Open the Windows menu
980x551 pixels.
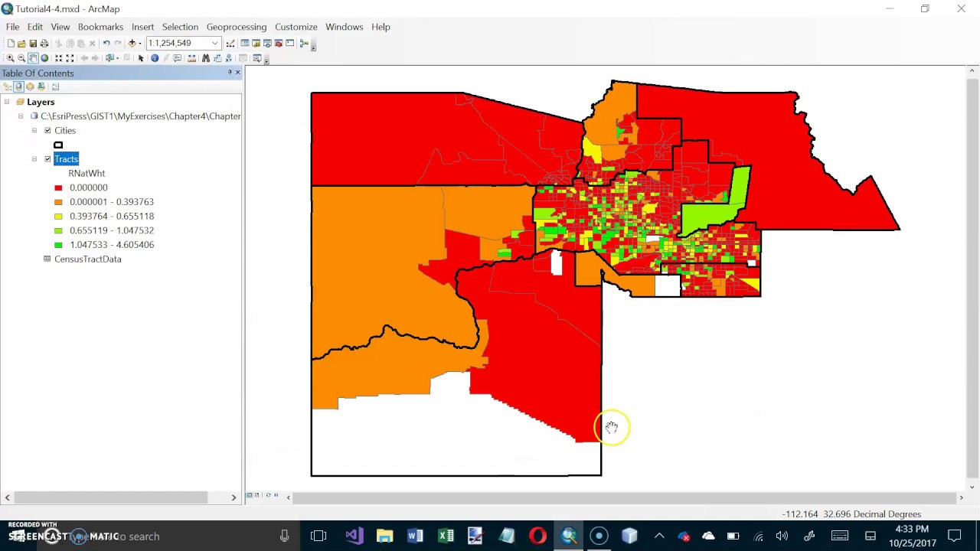[344, 27]
